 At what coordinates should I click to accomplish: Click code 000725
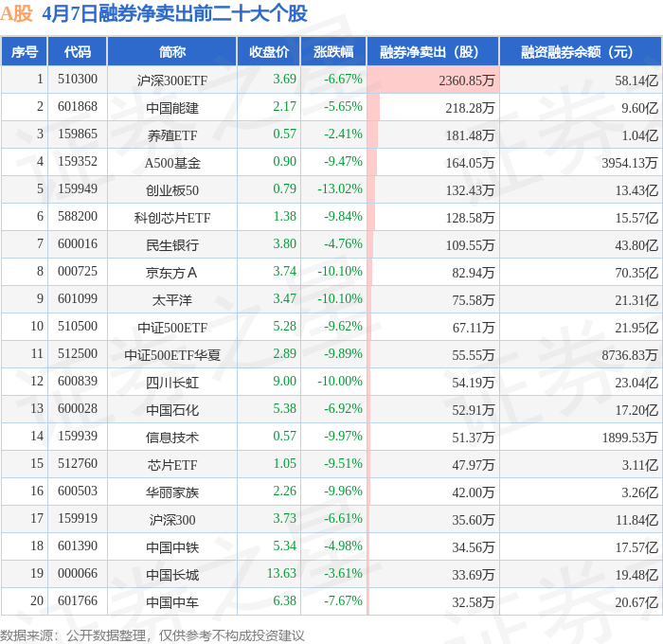point(78,271)
